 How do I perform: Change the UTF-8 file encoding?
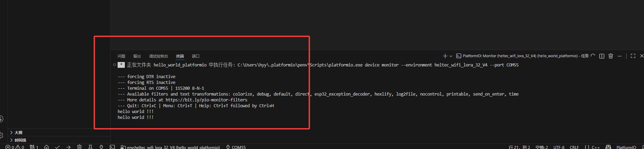tap(559, 147)
